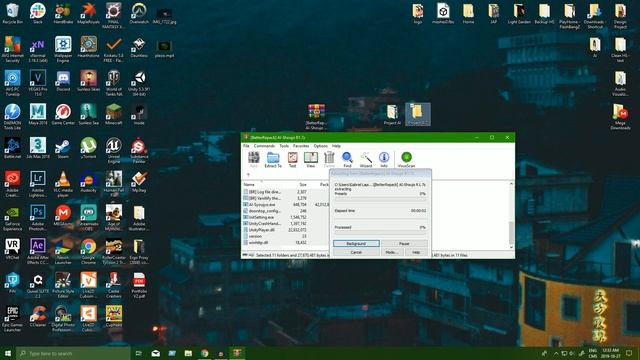Open the Windows Start menu
Screen dimensions: 640x360
tap(8, 353)
